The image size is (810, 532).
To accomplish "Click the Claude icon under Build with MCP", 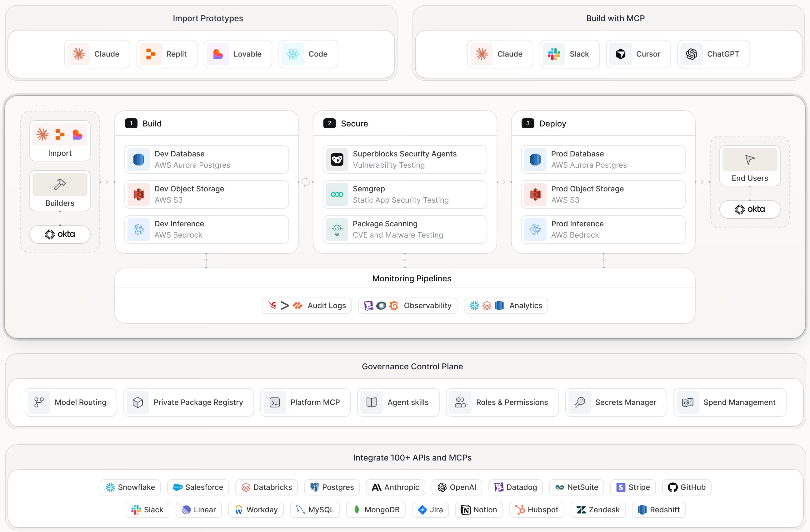I will coord(482,54).
